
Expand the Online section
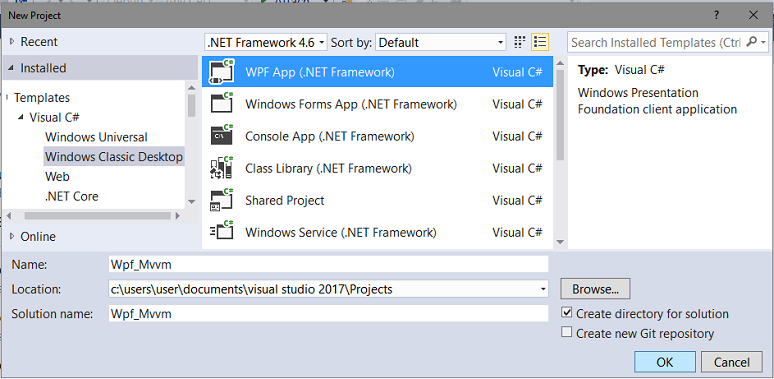(12, 236)
